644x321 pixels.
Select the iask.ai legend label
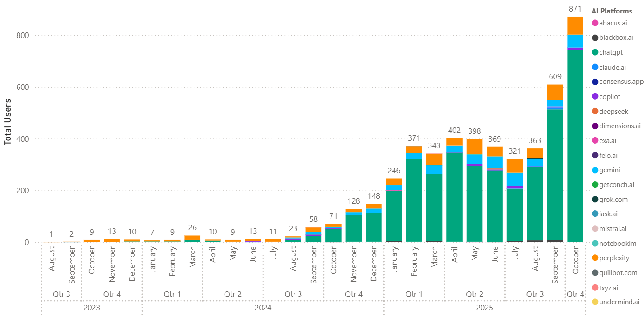coord(608,214)
